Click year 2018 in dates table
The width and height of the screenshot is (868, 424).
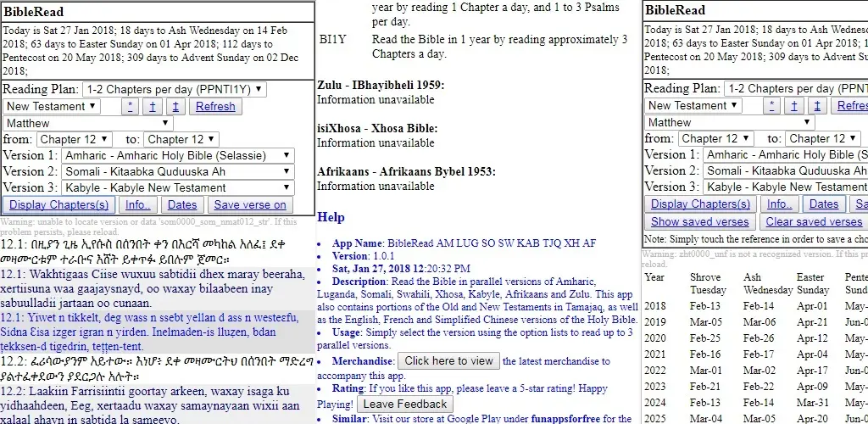point(655,306)
